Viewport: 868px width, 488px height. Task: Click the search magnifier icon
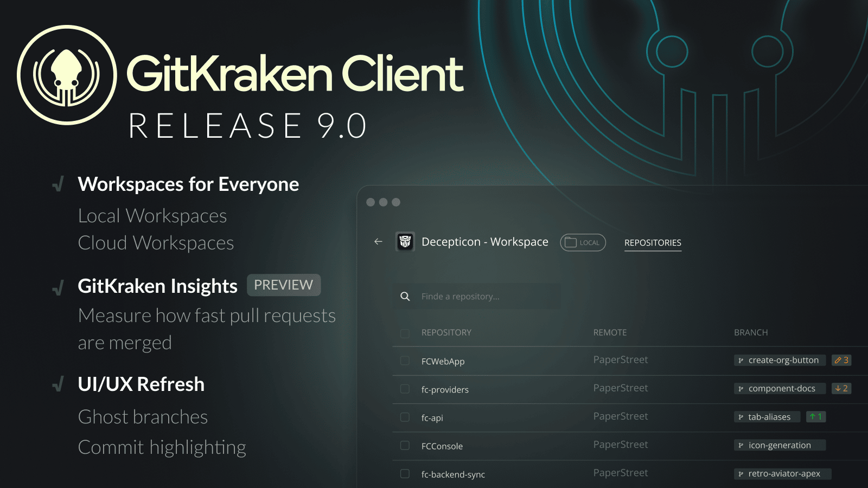(405, 296)
